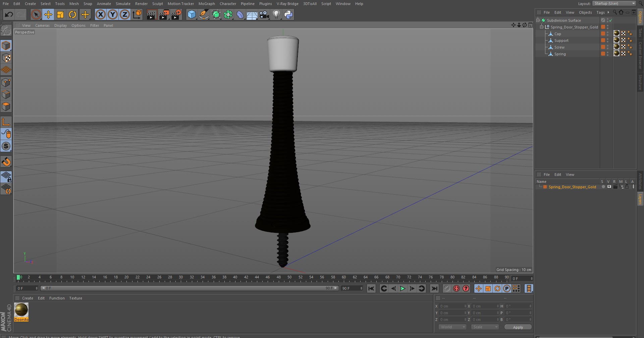This screenshot has height=338, width=644.
Task: Select the Live Selection tool
Action: click(x=36, y=14)
